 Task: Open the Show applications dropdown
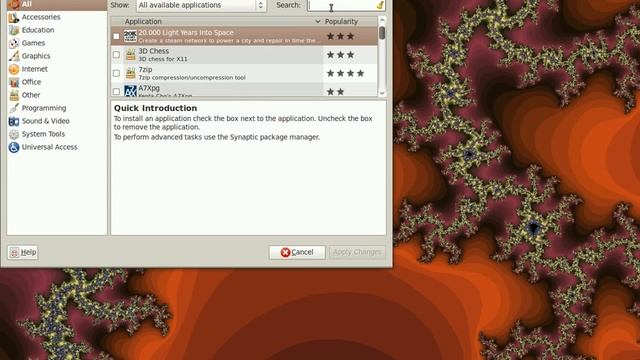pyautogui.click(x=201, y=5)
